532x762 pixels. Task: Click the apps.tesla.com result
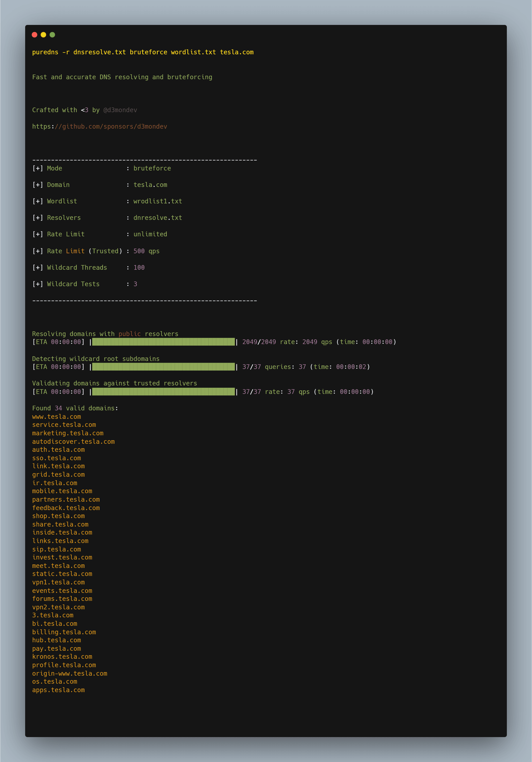pos(58,690)
